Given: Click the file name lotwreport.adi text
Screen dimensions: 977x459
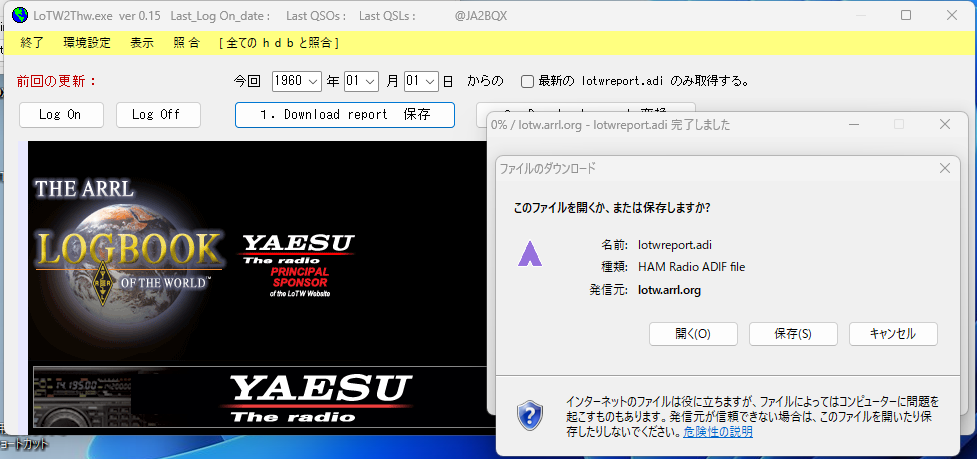Looking at the screenshot, I should 675,245.
